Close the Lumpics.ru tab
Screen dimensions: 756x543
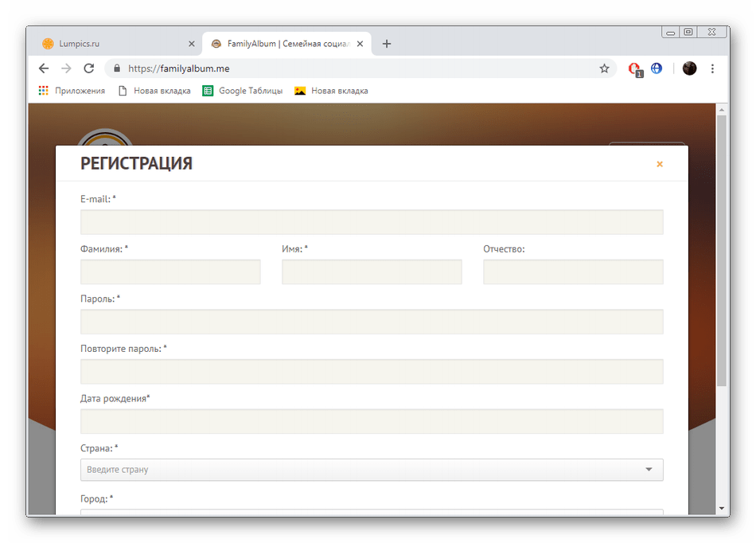point(192,44)
